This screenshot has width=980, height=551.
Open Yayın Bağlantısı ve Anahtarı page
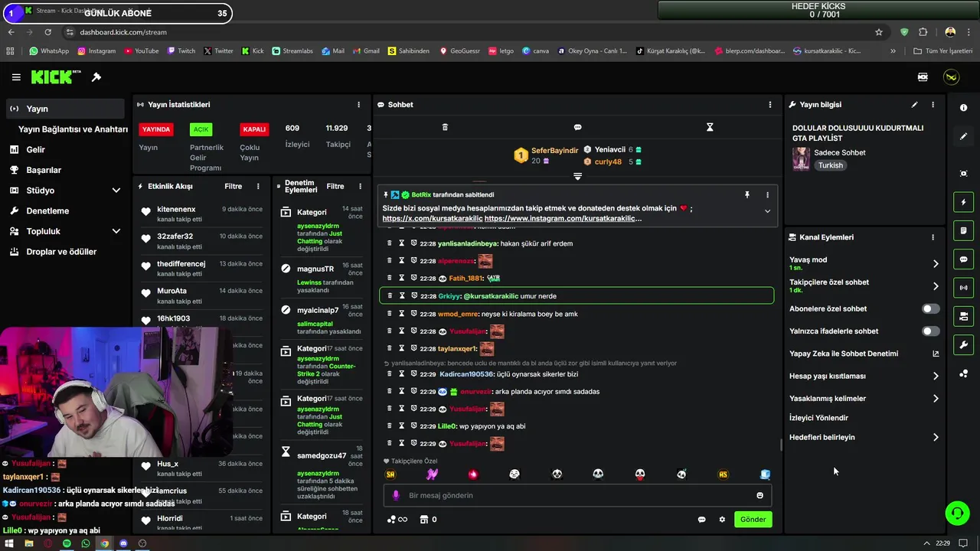(x=73, y=129)
